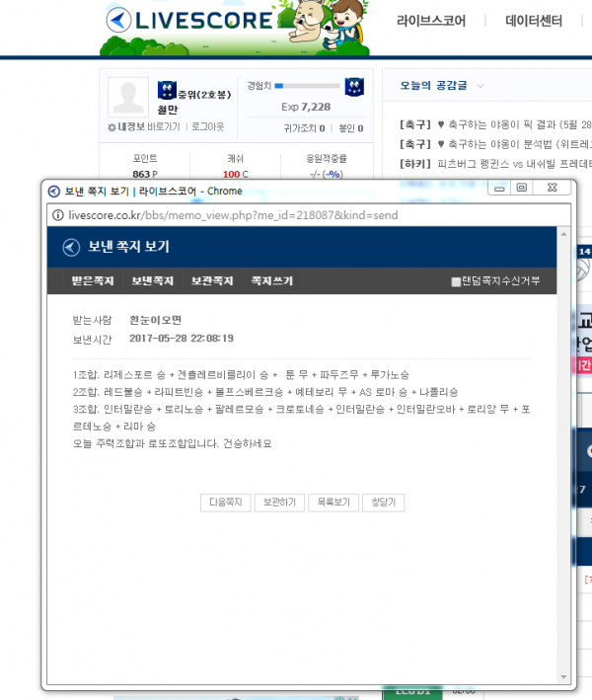
Task: Click the 로그아웃 link
Action: pos(208,127)
